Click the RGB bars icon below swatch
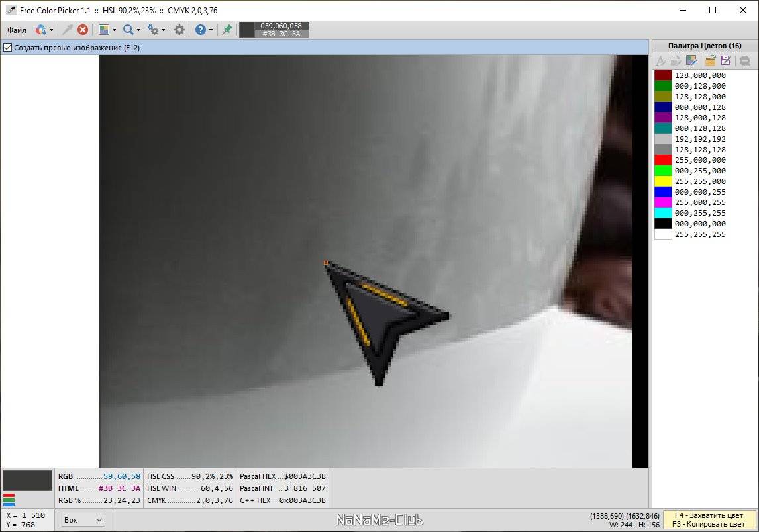 click(x=9, y=500)
